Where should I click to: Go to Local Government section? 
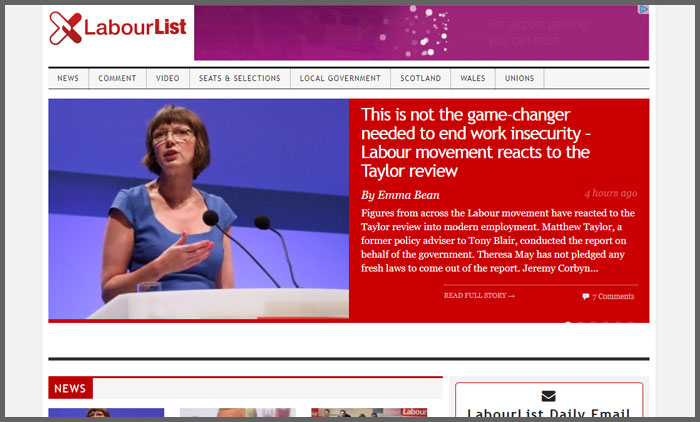tap(340, 78)
